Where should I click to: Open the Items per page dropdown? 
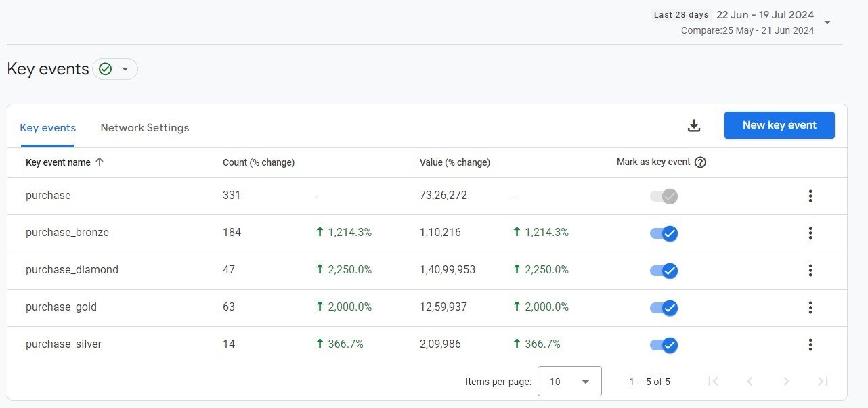[x=569, y=382]
